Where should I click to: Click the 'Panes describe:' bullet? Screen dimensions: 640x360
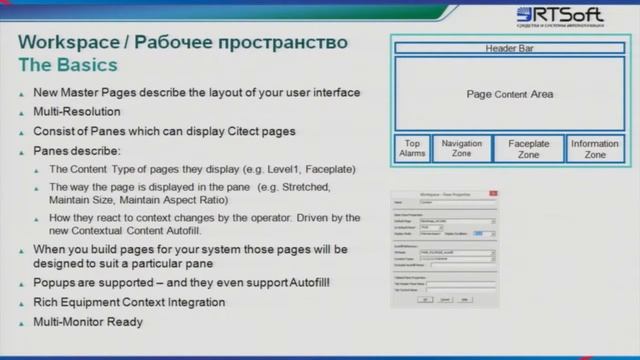[77, 151]
